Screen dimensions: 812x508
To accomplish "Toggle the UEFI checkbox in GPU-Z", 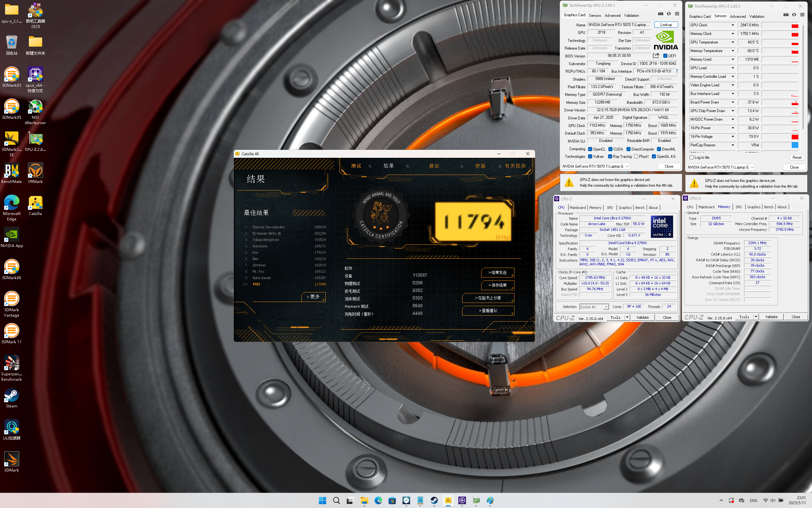I will (x=665, y=56).
